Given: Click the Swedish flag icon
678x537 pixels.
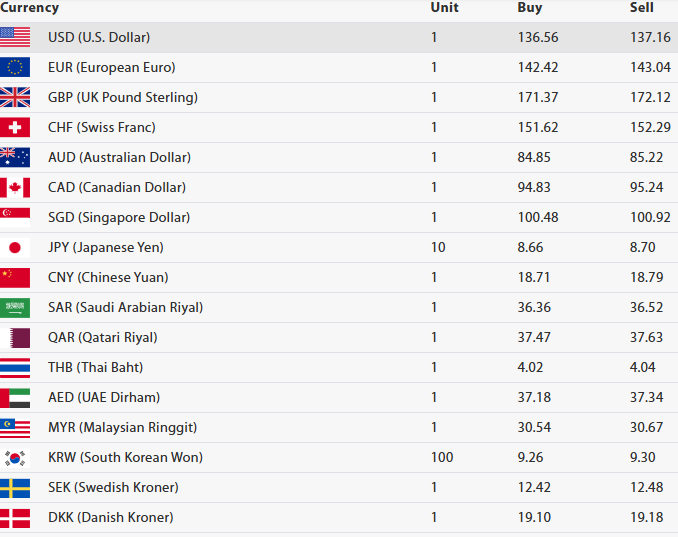Looking at the screenshot, I should point(15,487).
